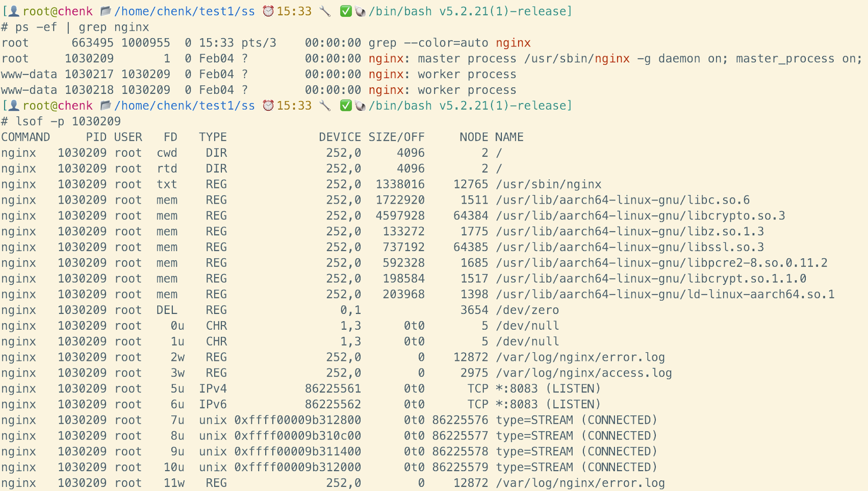Click the wrench icon in the prompt above the ps command

tap(325, 11)
